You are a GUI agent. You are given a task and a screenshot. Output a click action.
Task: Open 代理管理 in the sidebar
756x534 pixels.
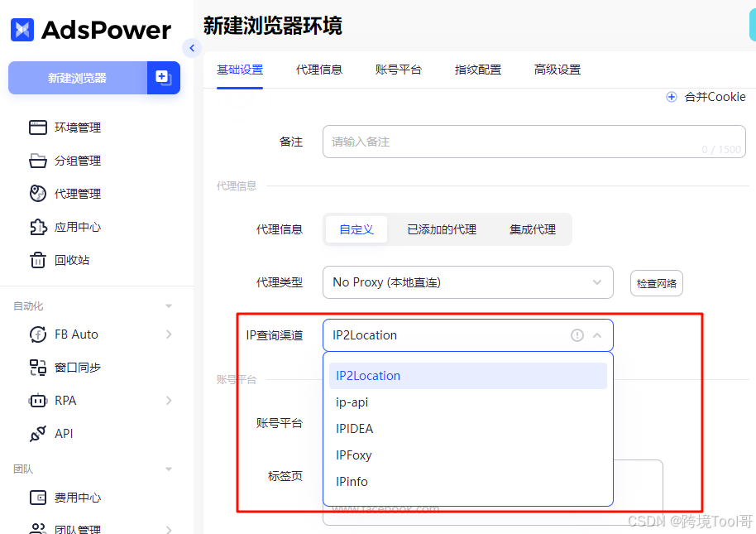click(x=77, y=194)
